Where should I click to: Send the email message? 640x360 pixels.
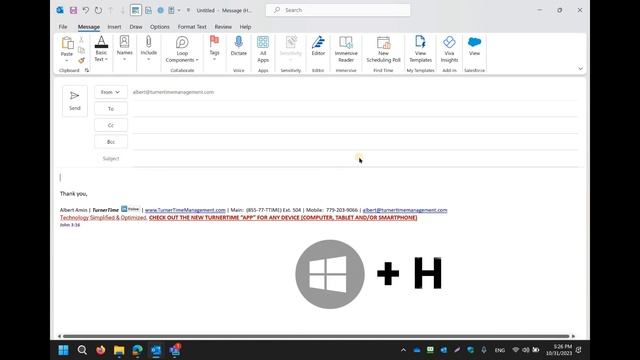75,101
